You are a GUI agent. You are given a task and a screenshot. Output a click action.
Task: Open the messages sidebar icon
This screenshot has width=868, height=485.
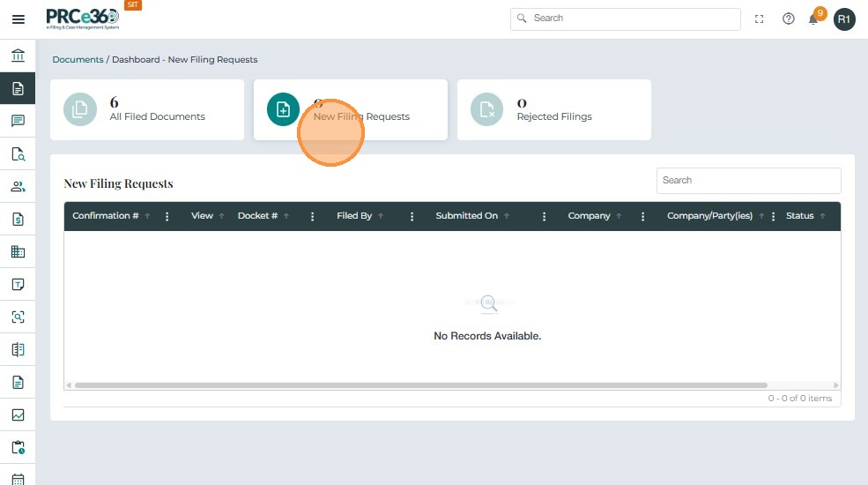[18, 121]
